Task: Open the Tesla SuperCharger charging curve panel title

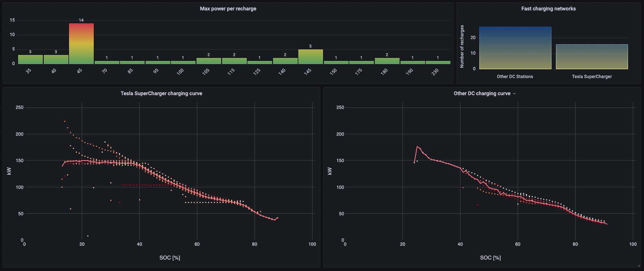Action: pos(161,93)
